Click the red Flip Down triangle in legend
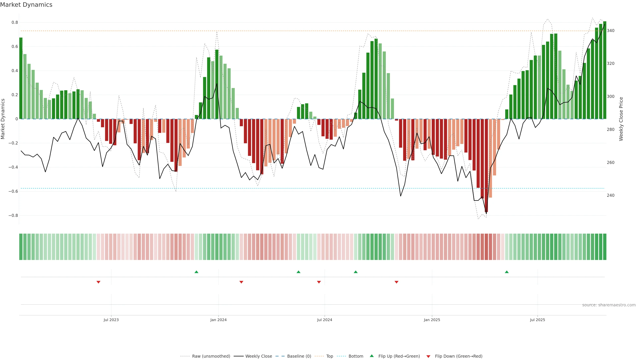The height and width of the screenshot is (362, 644). [428, 356]
